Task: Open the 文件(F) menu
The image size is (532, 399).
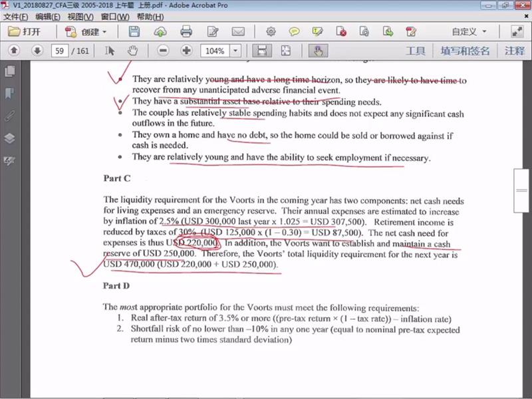Action: tap(16, 16)
